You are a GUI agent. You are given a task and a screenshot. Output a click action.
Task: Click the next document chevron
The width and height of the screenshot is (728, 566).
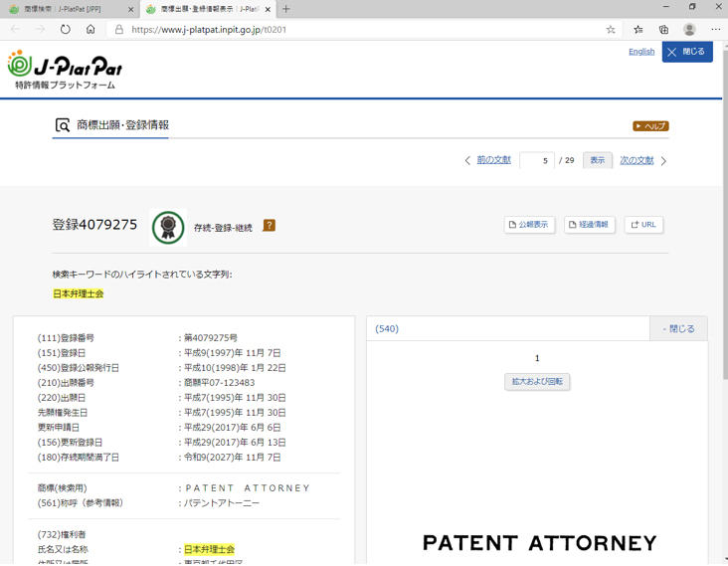click(x=664, y=161)
